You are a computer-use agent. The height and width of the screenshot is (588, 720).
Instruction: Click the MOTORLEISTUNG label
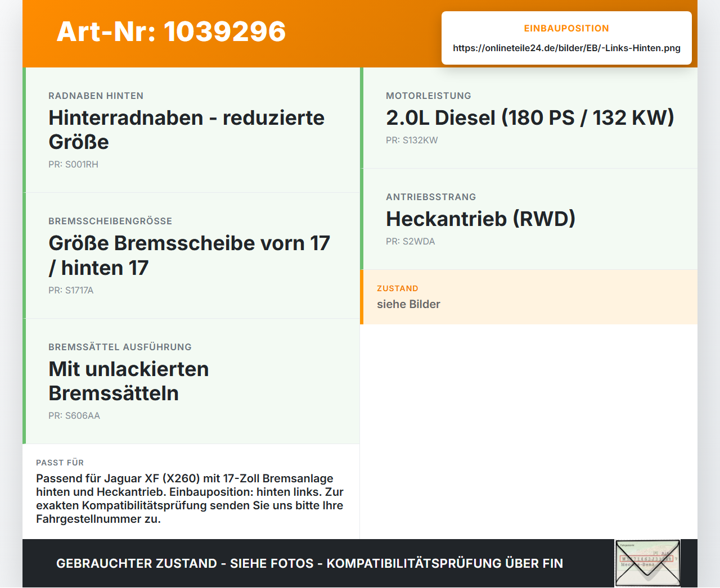pyautogui.click(x=429, y=96)
